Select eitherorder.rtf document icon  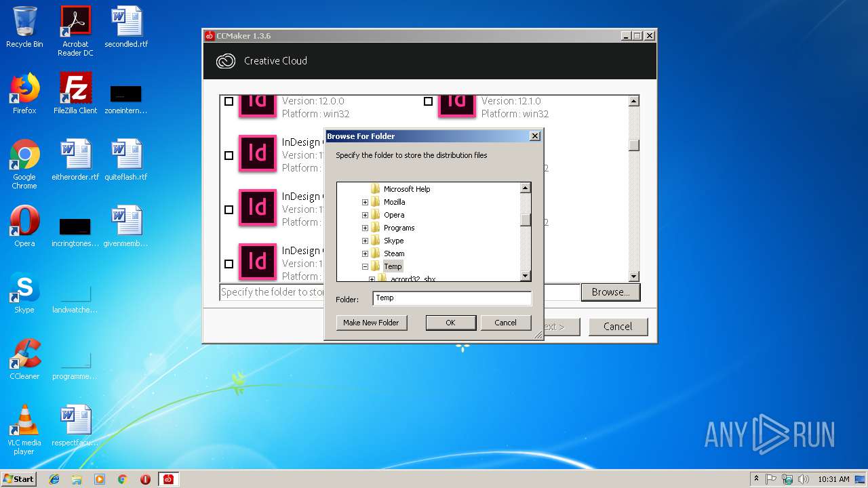click(x=75, y=160)
